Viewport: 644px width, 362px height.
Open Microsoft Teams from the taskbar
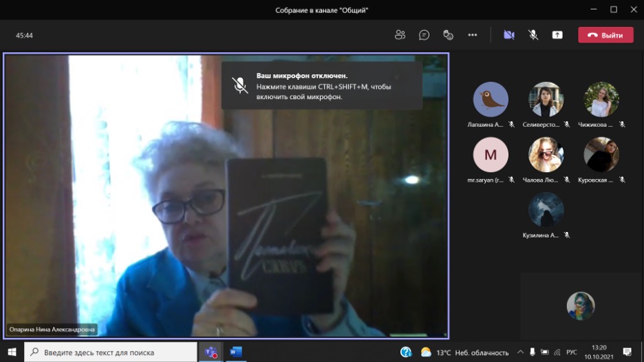coord(210,352)
